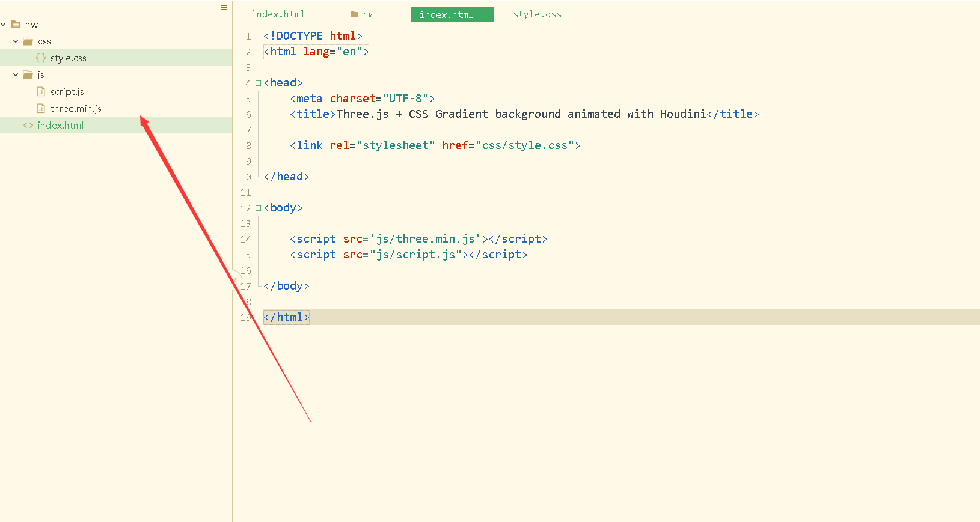Click the three.min.js file icon
The height and width of the screenshot is (522, 980).
(x=41, y=108)
